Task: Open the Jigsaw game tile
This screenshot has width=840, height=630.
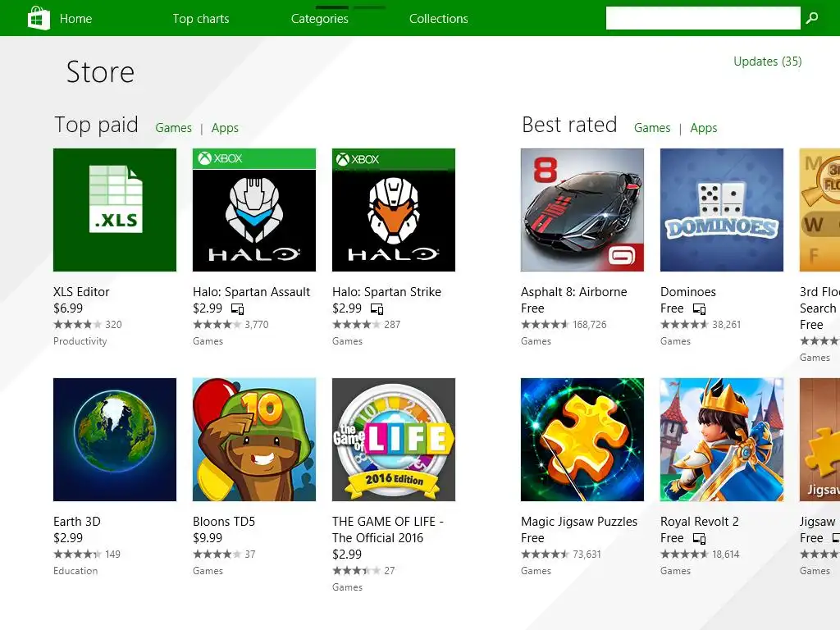Action: click(x=819, y=440)
